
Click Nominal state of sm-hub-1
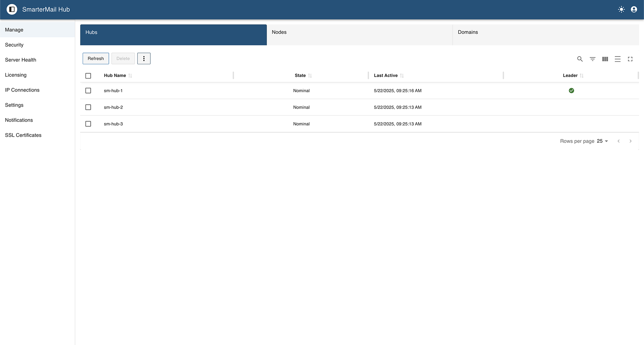click(301, 91)
